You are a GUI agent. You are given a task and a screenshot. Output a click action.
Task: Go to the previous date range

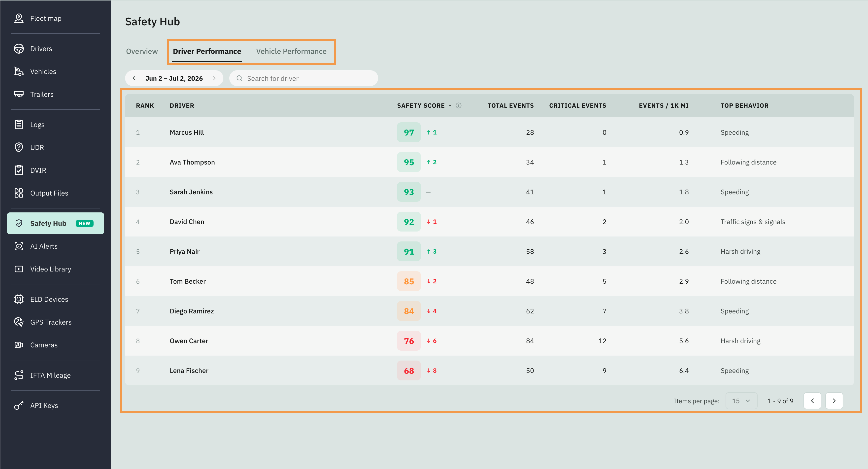tap(134, 78)
